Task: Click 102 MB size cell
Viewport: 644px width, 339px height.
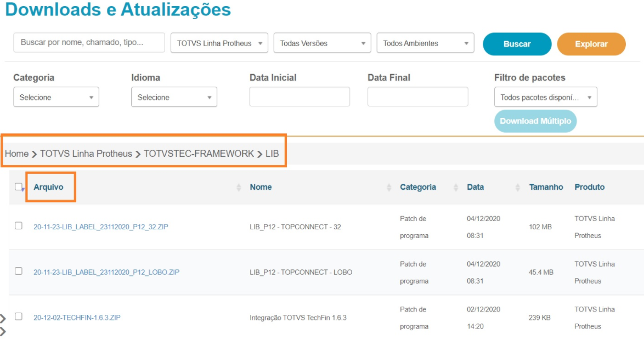Action: pos(540,227)
